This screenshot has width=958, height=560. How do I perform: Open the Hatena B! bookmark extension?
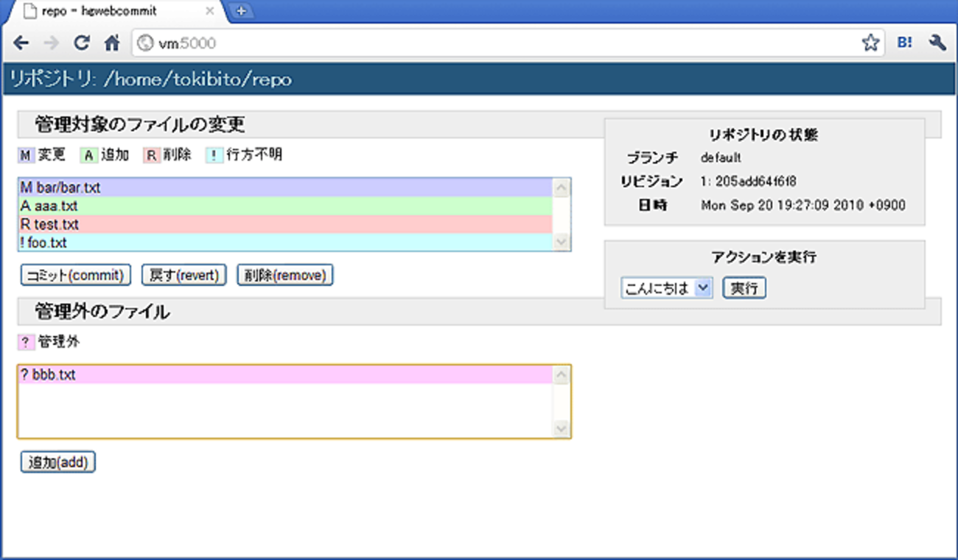[x=905, y=43]
